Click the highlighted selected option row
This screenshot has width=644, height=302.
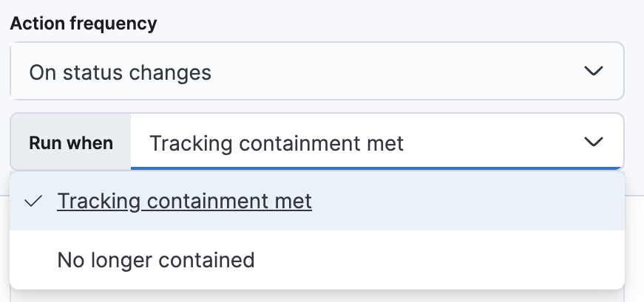(444, 201)
